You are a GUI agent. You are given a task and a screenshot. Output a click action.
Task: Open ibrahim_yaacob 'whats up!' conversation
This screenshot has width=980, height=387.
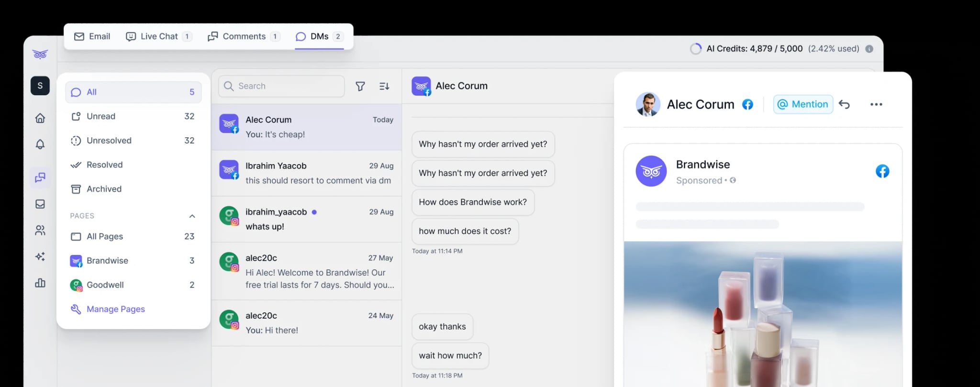pyautogui.click(x=306, y=219)
